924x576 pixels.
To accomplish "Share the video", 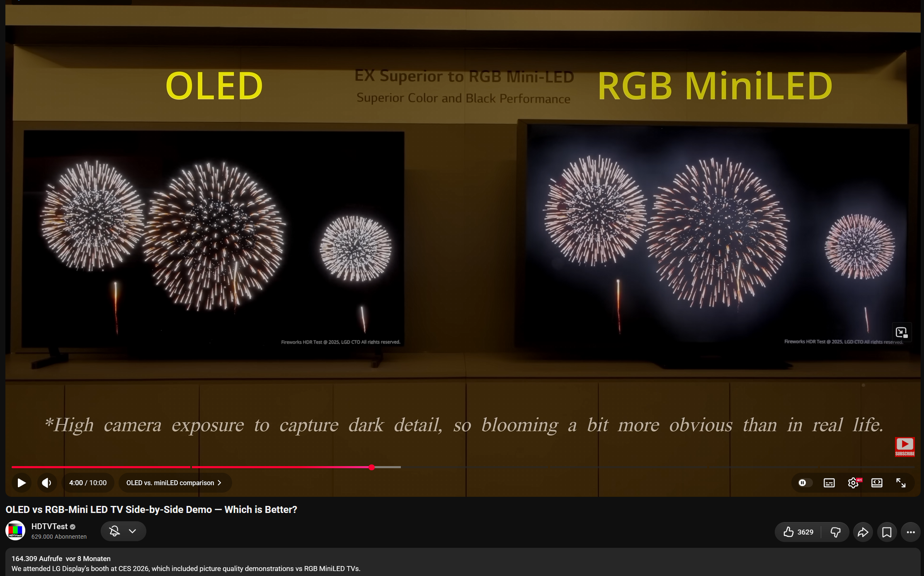I will 863,532.
